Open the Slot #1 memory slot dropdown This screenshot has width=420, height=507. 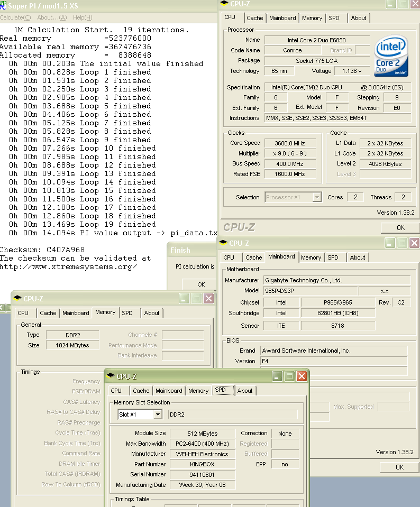pyautogui.click(x=158, y=414)
